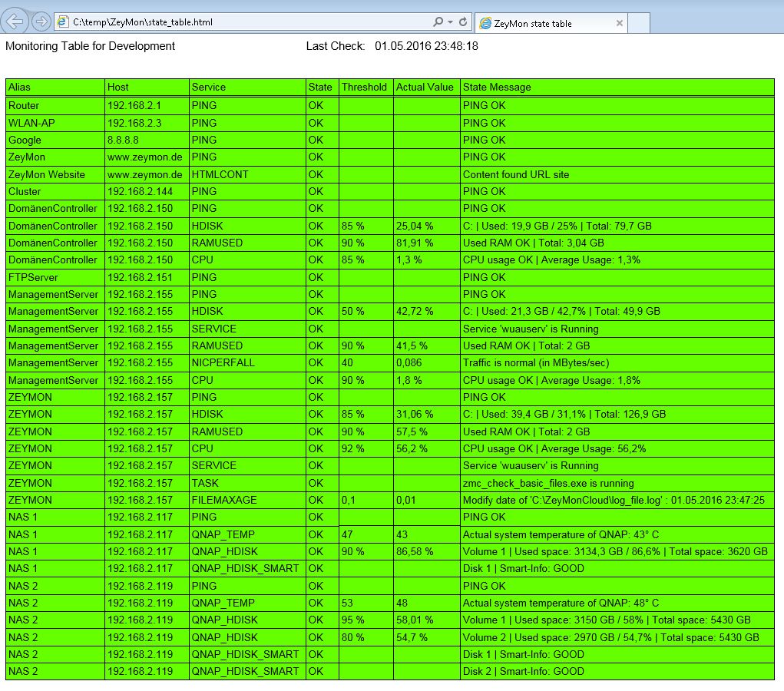Click the Refresh icon in address bar
Viewport: 784px width, 691px height.
[x=463, y=22]
